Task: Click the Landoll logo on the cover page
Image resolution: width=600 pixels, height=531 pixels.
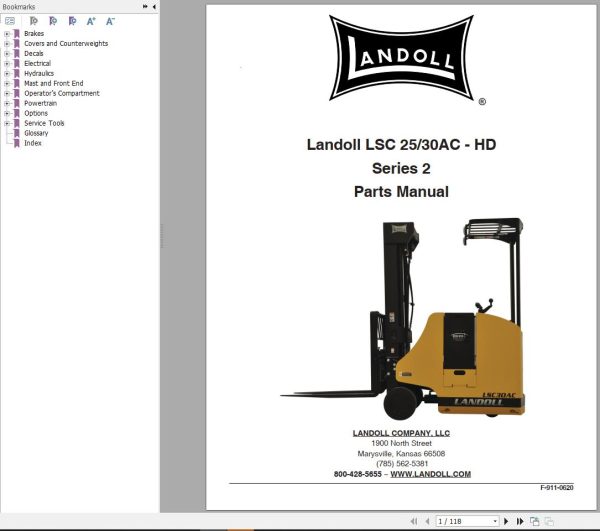Action: [402, 58]
